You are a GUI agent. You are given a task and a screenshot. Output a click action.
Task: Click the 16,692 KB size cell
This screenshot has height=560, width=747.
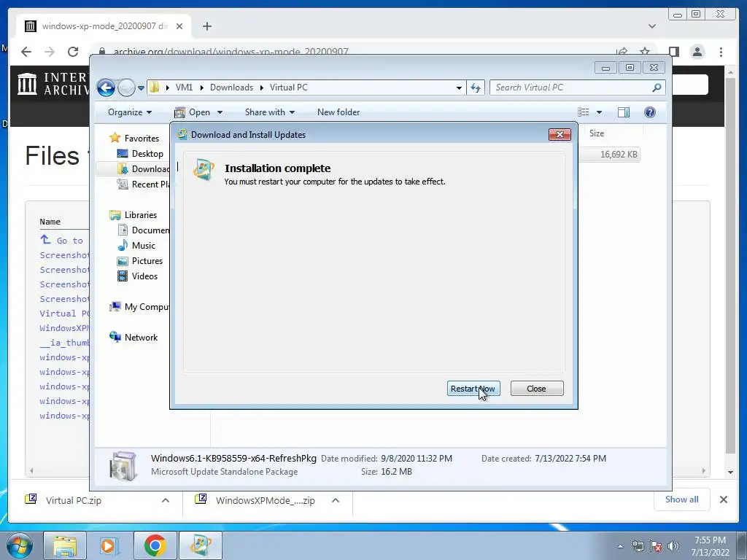tap(619, 155)
